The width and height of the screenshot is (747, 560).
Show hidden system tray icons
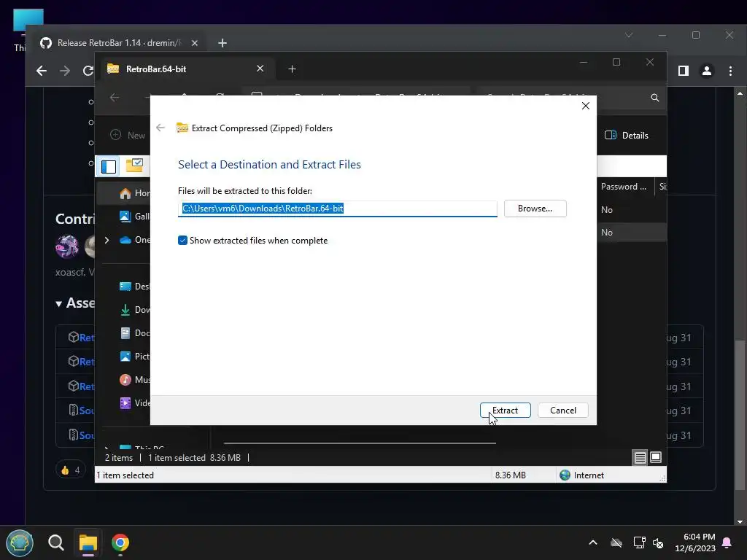tap(593, 542)
